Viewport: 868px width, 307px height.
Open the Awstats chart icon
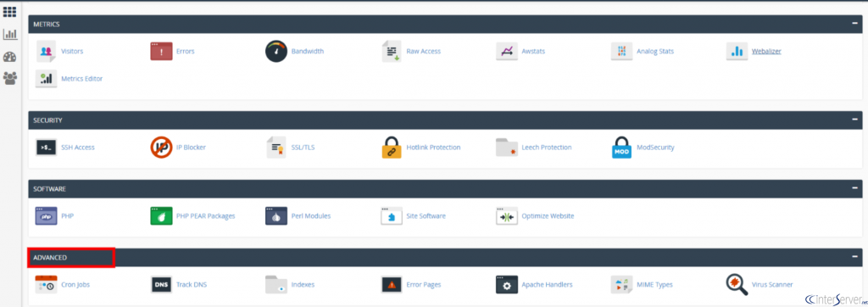click(507, 51)
